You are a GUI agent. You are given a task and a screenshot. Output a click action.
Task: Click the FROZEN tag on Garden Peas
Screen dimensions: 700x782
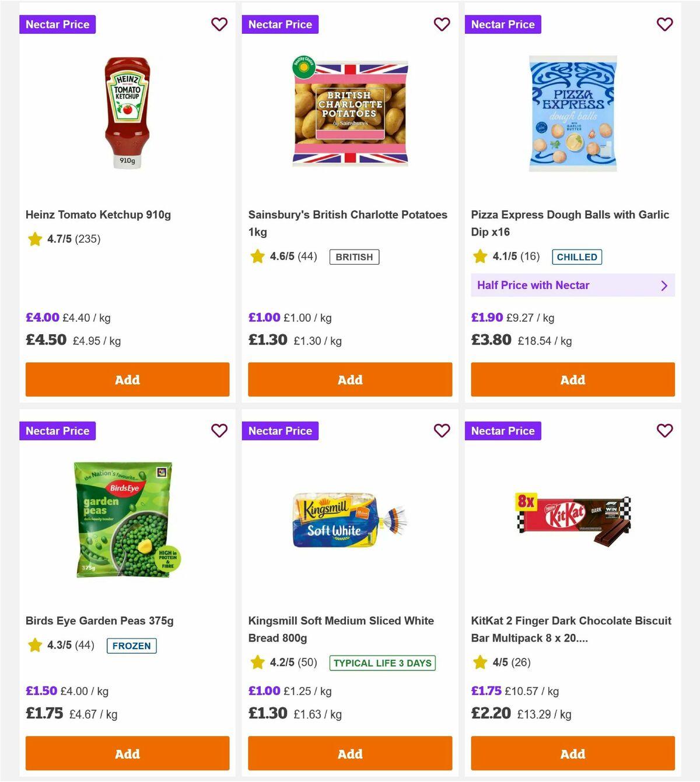pyautogui.click(x=131, y=646)
